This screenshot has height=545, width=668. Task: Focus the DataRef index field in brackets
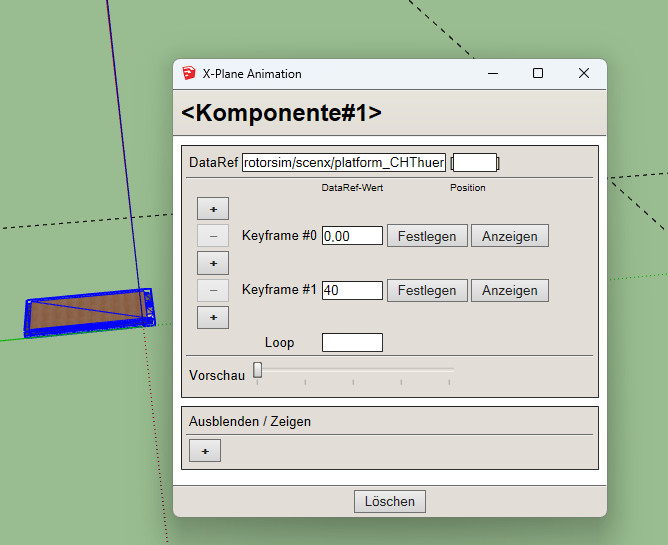pyautogui.click(x=475, y=162)
